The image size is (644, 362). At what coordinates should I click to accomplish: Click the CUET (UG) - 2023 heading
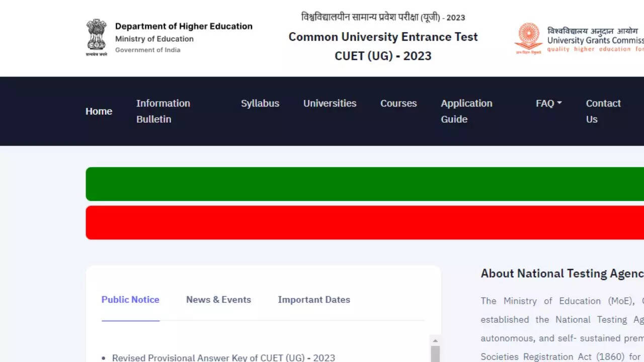click(383, 56)
